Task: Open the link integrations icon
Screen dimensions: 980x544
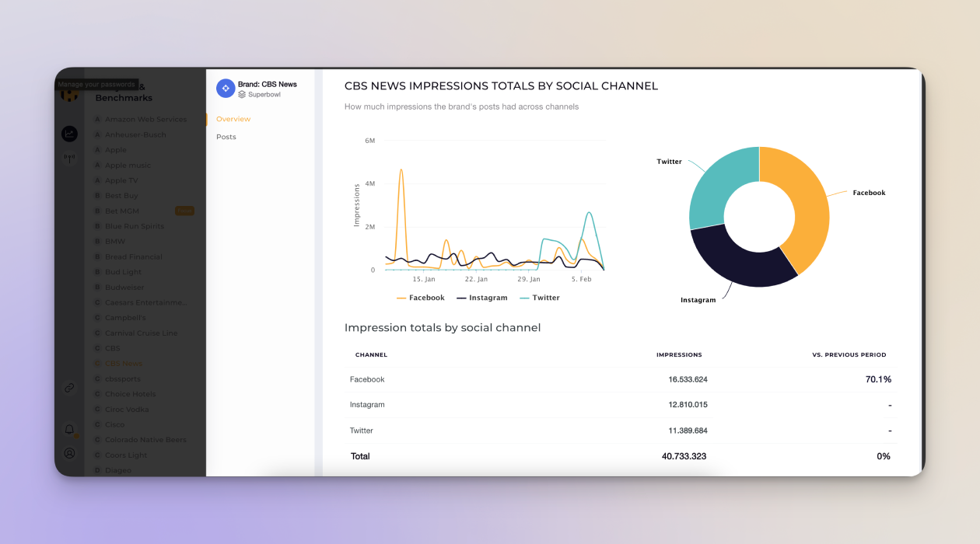Action: tap(69, 388)
